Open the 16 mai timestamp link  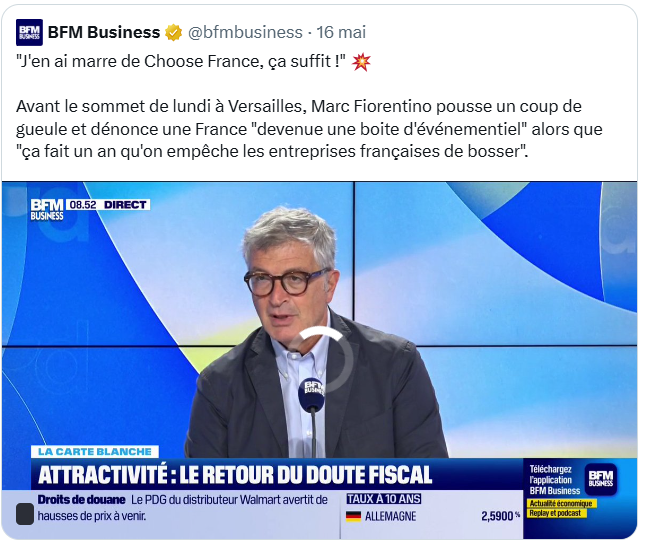click(x=341, y=32)
